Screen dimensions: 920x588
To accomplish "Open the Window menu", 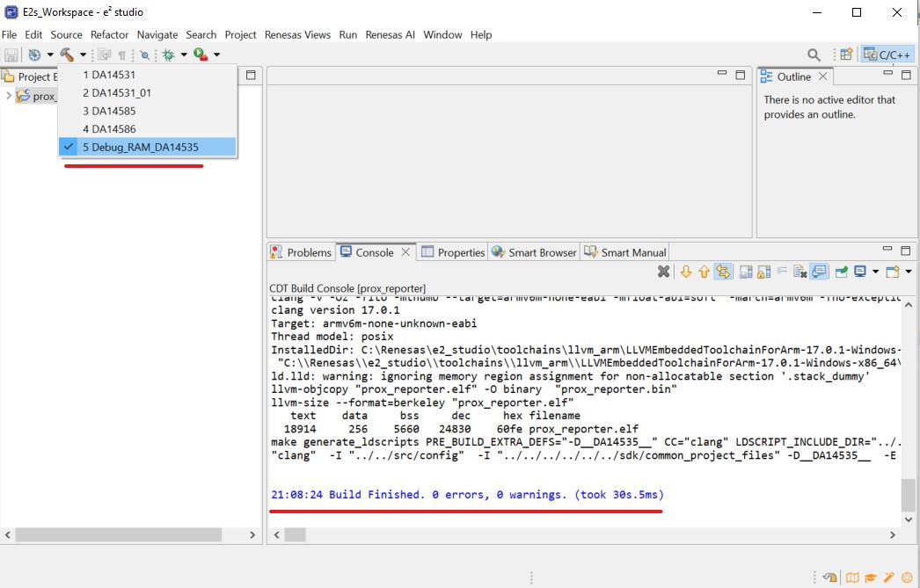I will click(x=443, y=34).
